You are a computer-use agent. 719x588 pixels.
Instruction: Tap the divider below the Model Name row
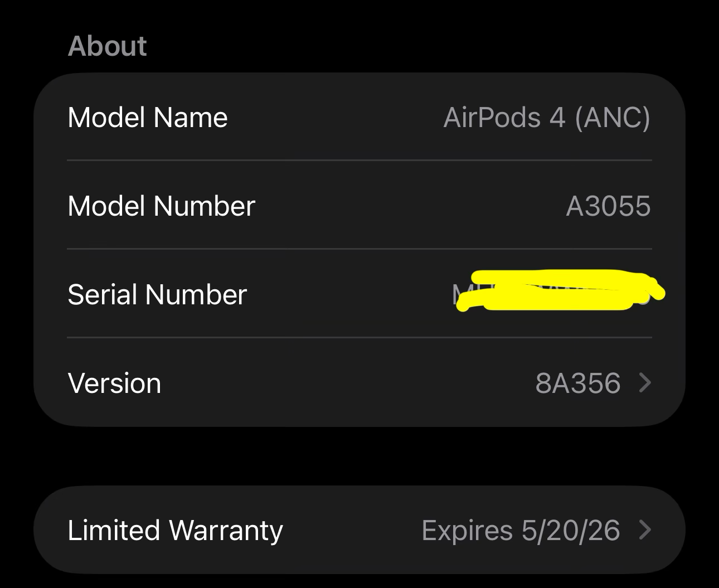pyautogui.click(x=359, y=161)
